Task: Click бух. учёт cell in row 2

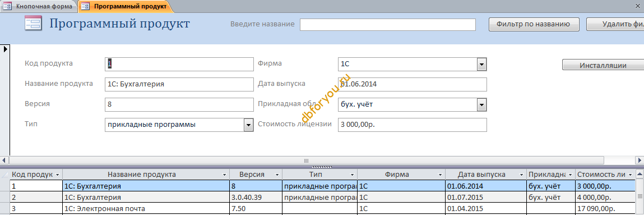Action: pyautogui.click(x=551, y=198)
